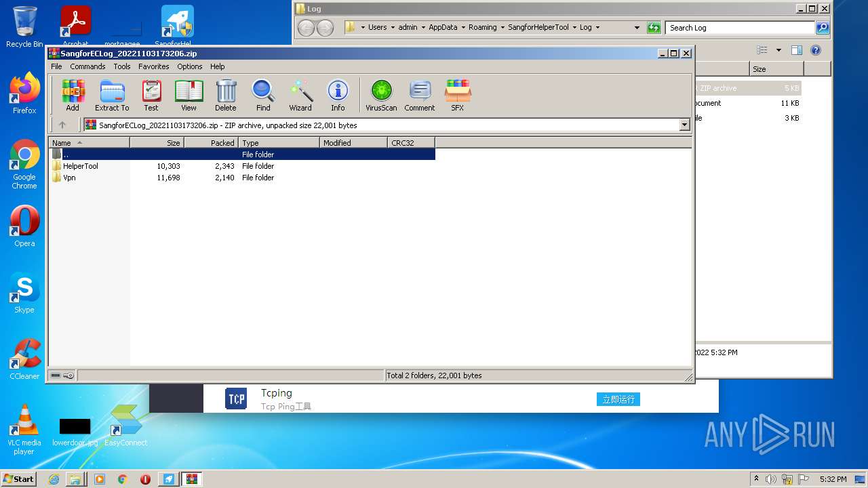Screen dimensions: 868x488
Task: Click the Info toolbar icon
Action: (338, 96)
